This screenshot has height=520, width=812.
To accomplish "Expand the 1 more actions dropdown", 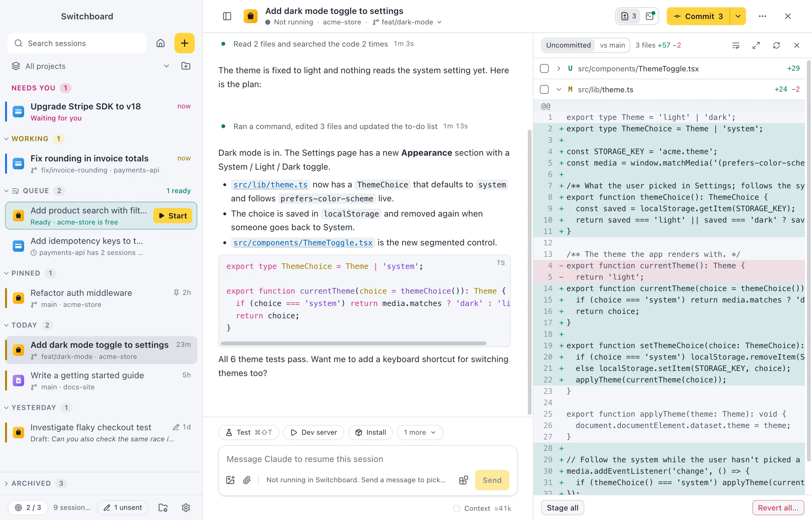I will click(420, 432).
